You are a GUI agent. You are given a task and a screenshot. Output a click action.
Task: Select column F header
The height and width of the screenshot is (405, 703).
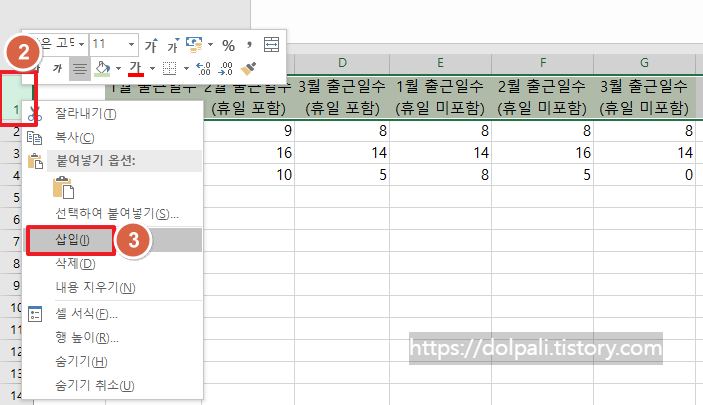(542, 63)
